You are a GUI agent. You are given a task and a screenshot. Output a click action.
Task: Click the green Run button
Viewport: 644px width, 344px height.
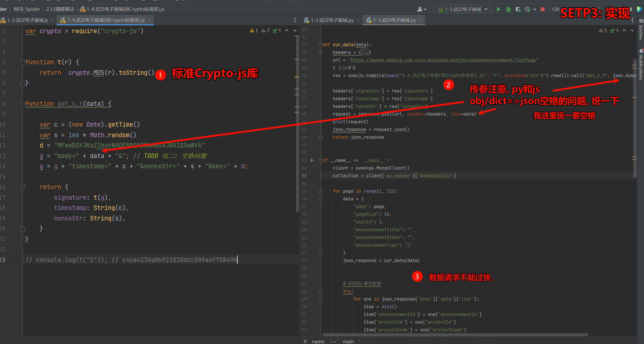point(498,9)
